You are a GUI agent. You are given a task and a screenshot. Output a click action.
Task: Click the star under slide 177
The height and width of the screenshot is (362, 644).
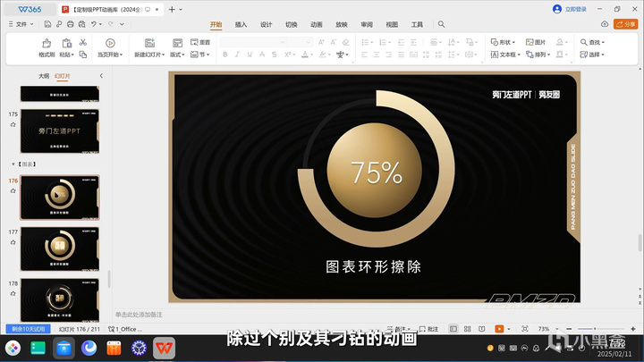pyautogui.click(x=13, y=242)
